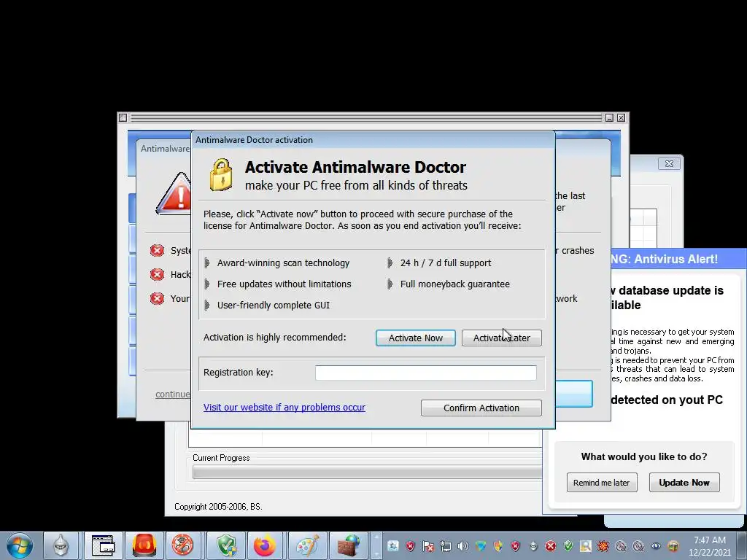This screenshot has height=560, width=747.
Task: Click the Activate Now button
Action: pyautogui.click(x=415, y=338)
